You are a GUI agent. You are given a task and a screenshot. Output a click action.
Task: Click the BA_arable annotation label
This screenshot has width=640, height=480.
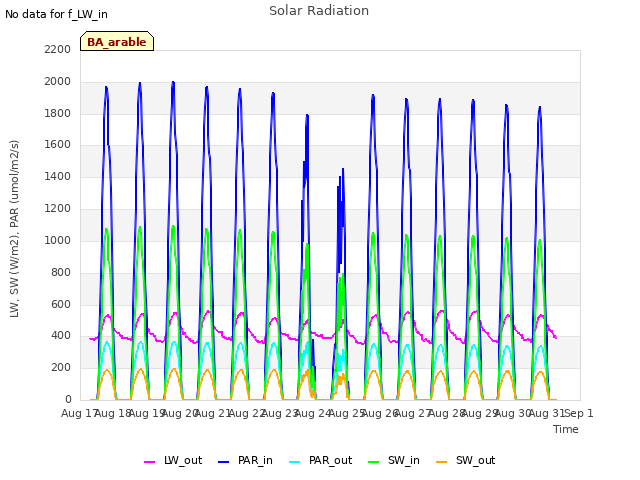117,42
